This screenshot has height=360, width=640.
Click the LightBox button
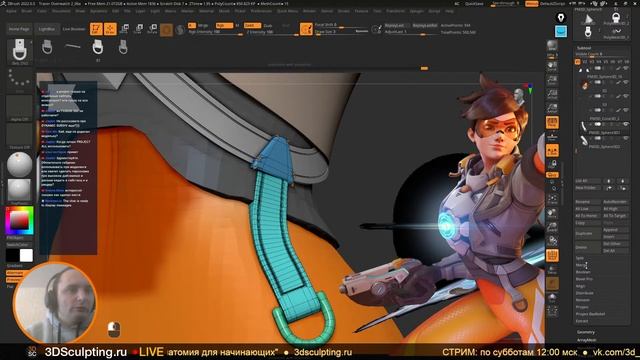coord(46,29)
